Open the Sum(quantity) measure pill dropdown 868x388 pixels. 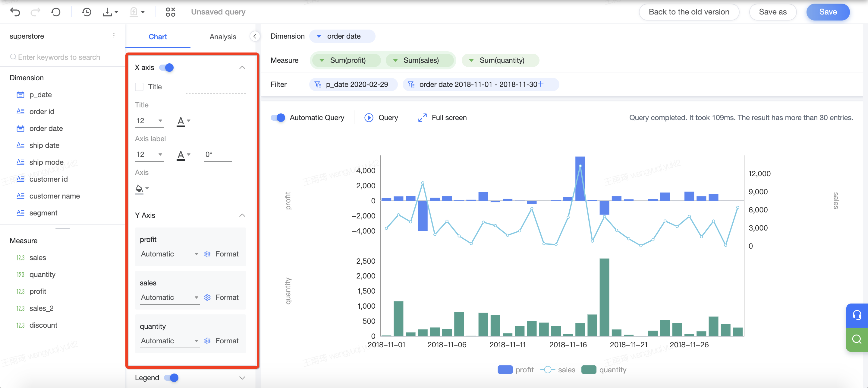(x=471, y=60)
